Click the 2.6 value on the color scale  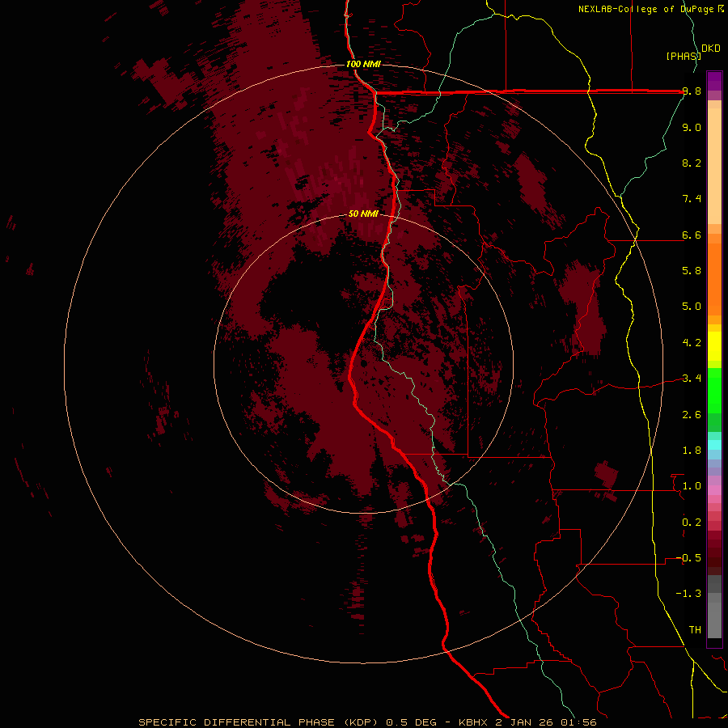coord(692,415)
